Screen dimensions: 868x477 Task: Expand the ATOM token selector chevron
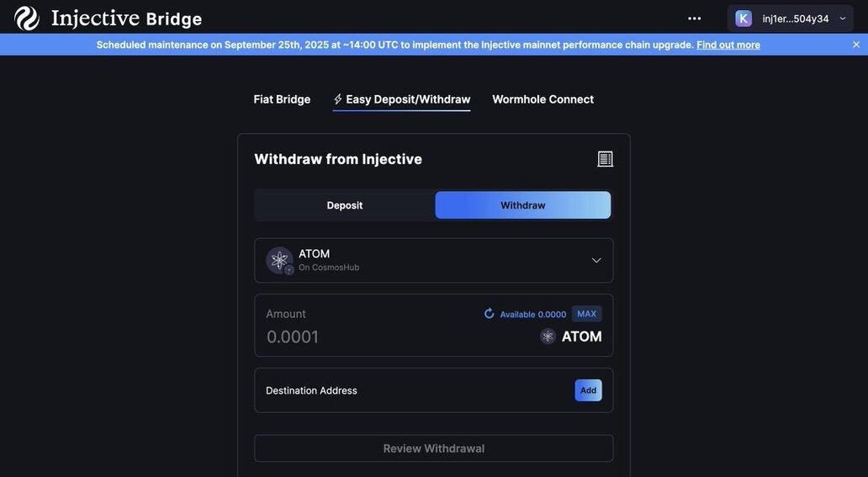click(x=596, y=261)
